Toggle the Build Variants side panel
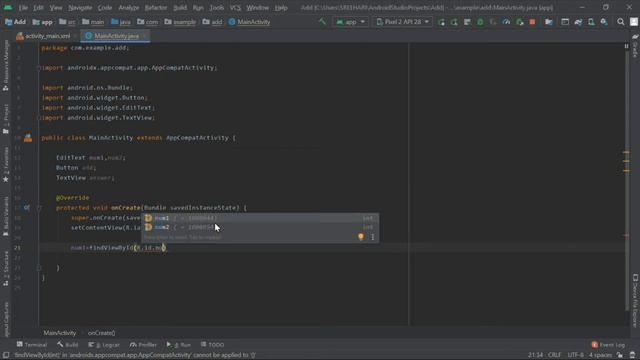 click(x=6, y=216)
